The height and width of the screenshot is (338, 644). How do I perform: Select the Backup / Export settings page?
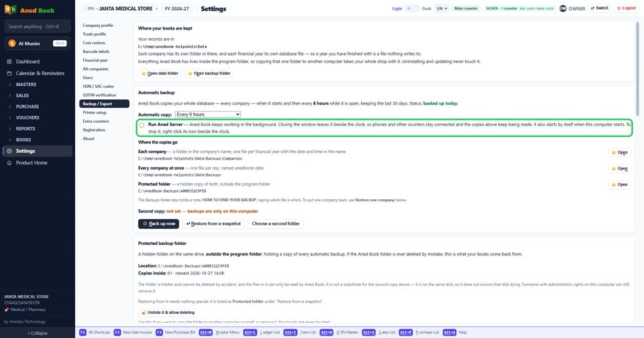tap(104, 104)
